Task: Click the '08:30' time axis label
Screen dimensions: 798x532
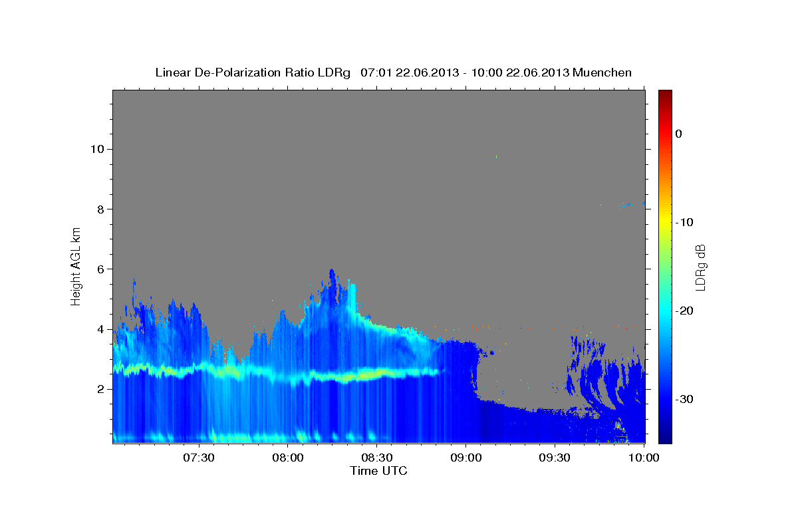Action: (x=376, y=458)
